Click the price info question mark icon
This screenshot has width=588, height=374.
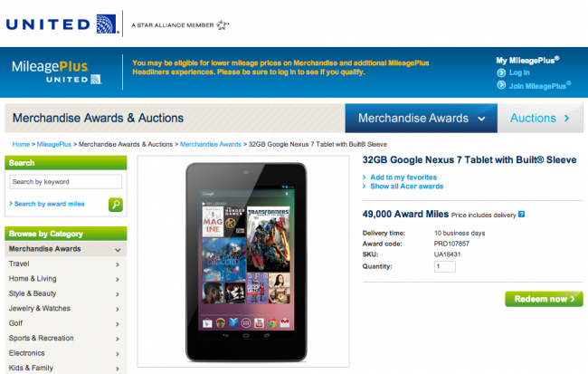pos(522,215)
